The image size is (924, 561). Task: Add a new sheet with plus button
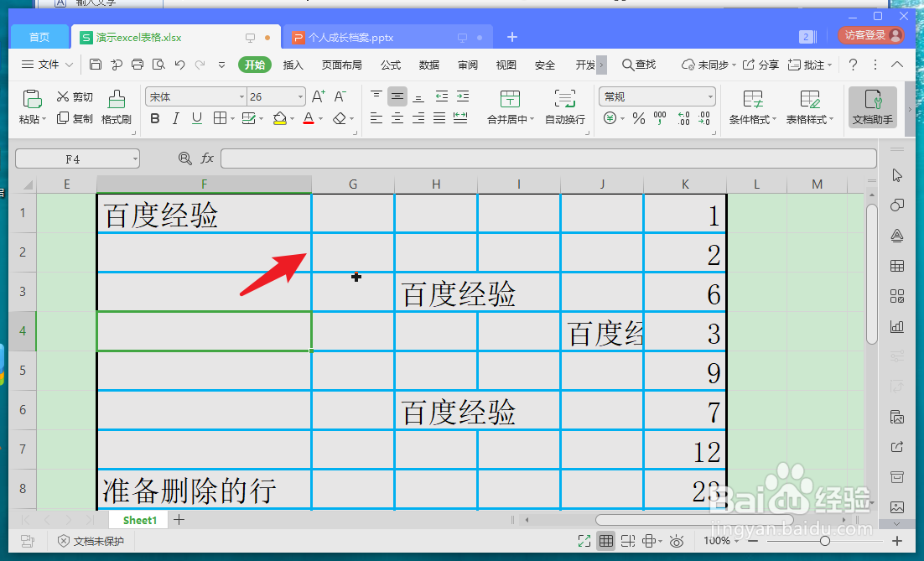(179, 519)
